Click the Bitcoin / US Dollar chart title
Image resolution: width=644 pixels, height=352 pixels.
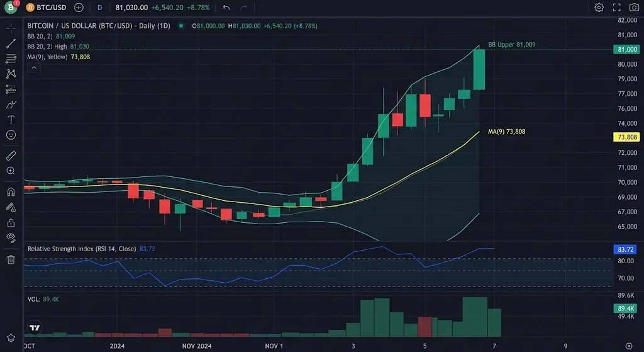tap(99, 26)
